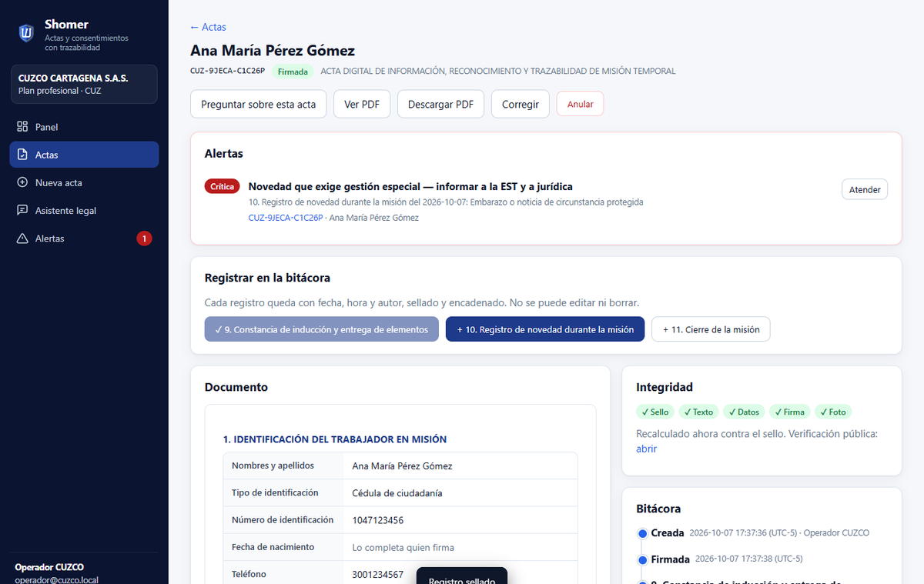Click the CUZCO CARTAGENA S.A.S. company card
The width and height of the screenshot is (924, 584).
84,84
